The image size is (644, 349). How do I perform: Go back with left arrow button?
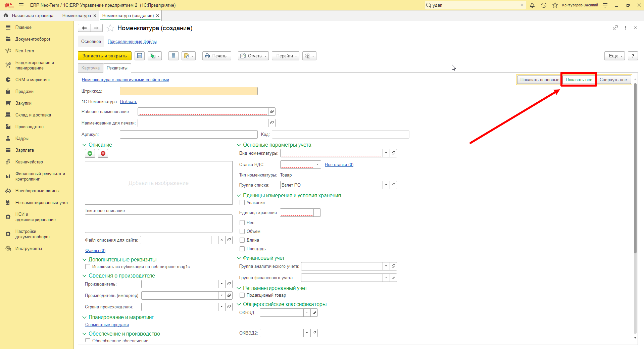84,28
